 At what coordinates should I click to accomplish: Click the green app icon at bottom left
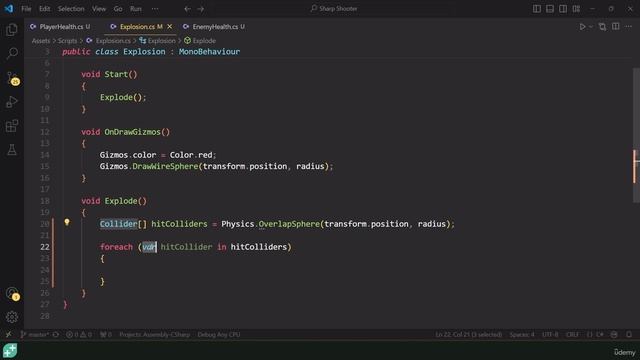point(10,351)
